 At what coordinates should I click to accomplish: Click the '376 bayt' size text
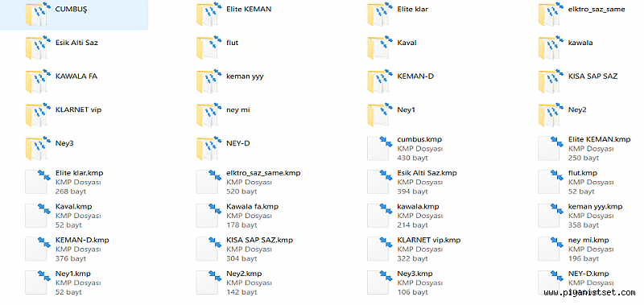pyautogui.click(x=70, y=259)
